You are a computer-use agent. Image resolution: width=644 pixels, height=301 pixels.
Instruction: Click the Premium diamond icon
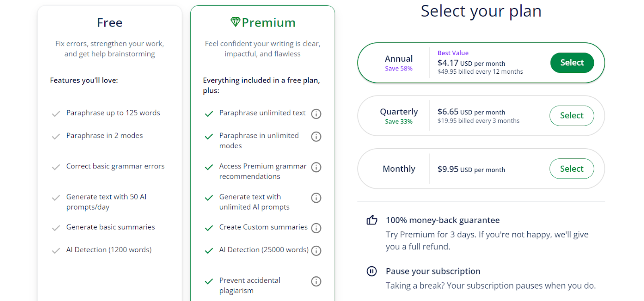(235, 22)
